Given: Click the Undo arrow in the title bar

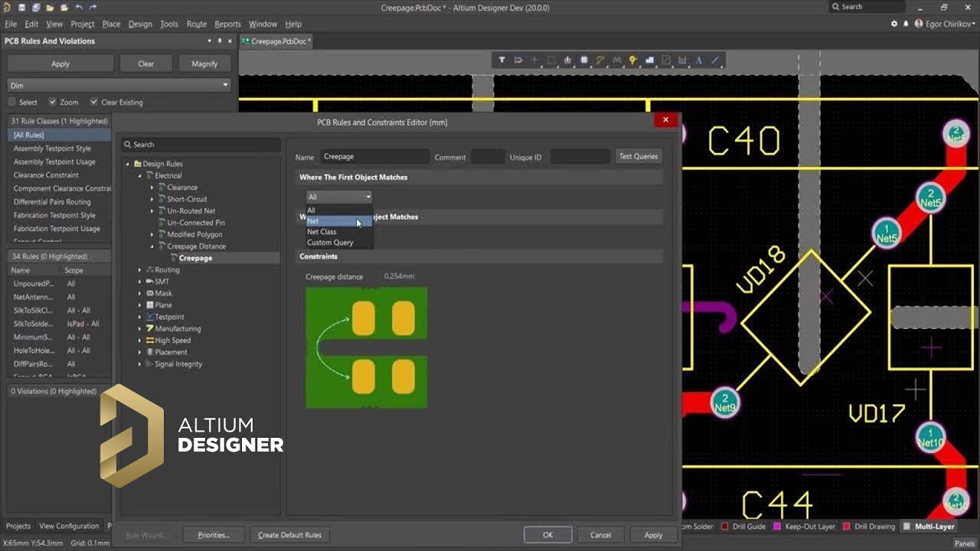Looking at the screenshot, I should click(x=78, y=8).
